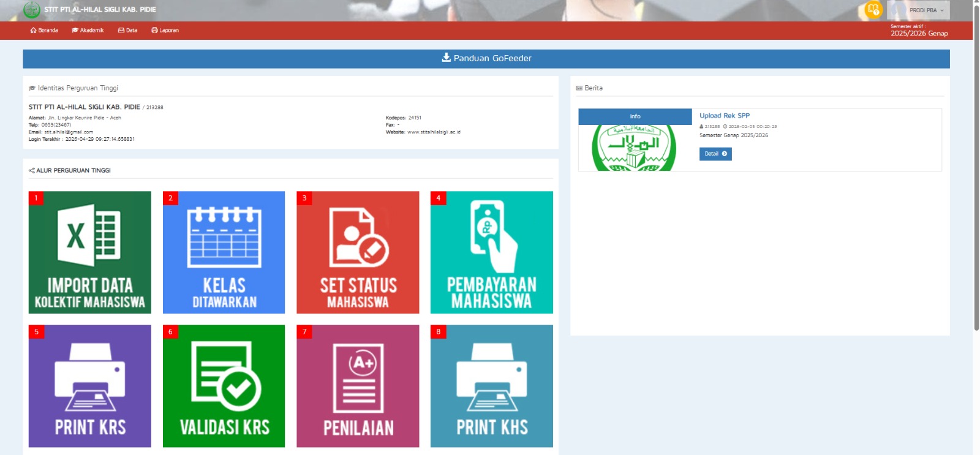The image size is (980, 455).
Task: Click the college logo in the header
Action: 31,10
